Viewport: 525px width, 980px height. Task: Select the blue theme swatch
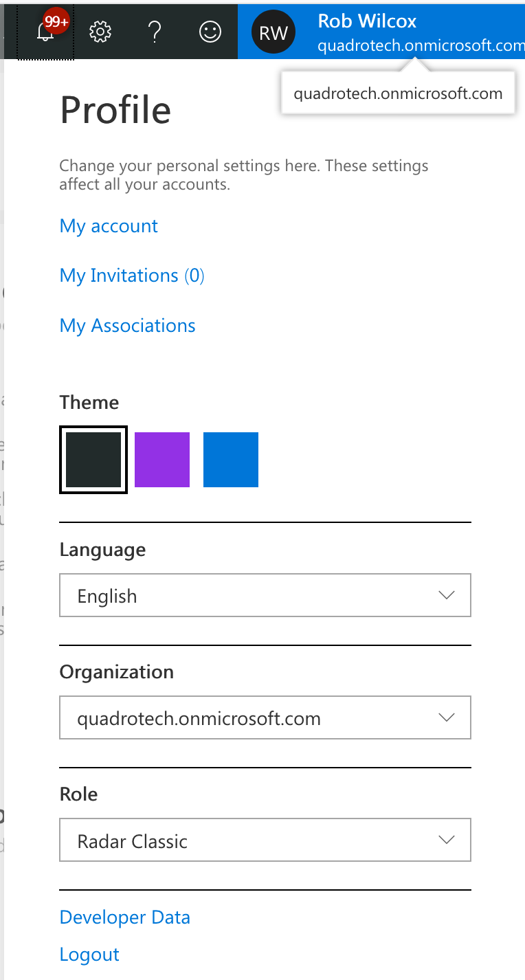pos(231,459)
